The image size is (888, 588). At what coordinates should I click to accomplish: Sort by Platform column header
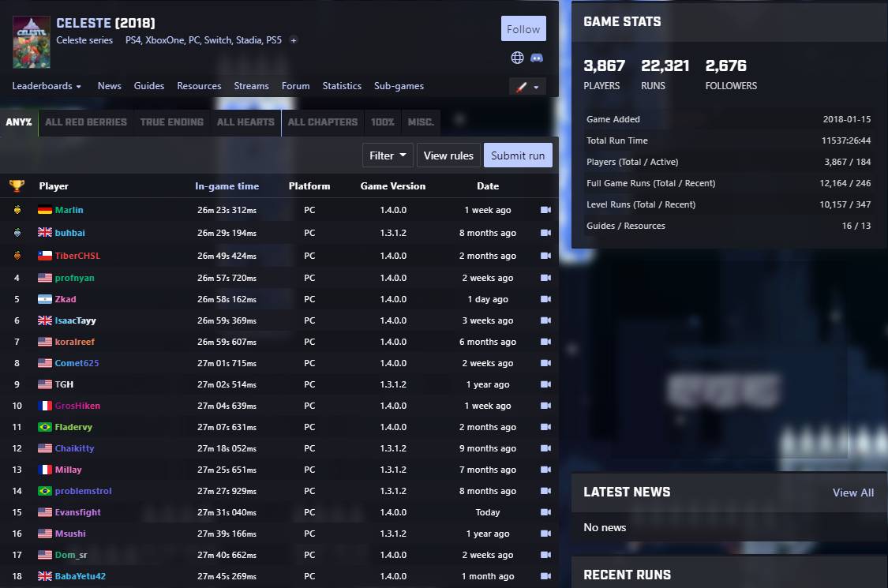click(x=309, y=185)
